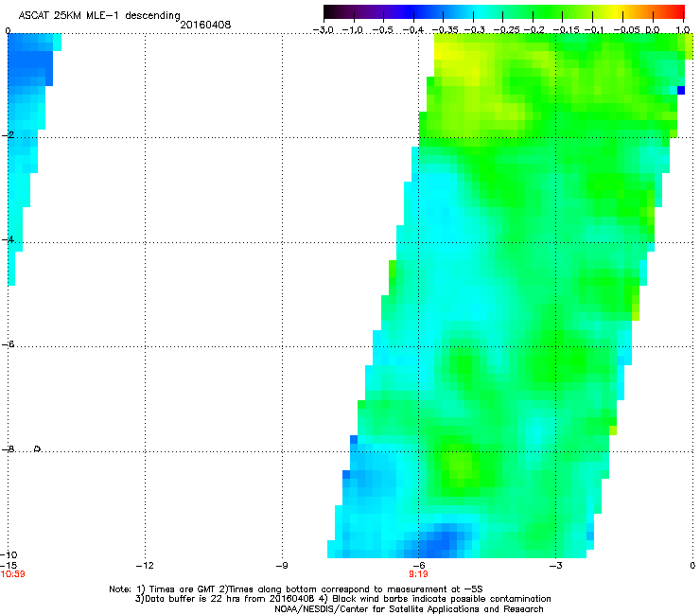700x615 pixels.
Task: Click the "1.0" color bar label at the red end
Action: click(683, 30)
